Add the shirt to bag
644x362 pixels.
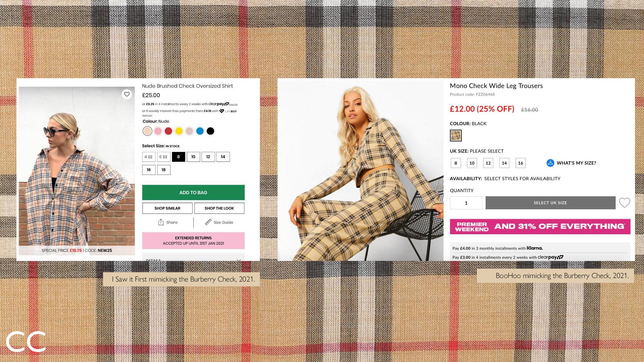193,192
